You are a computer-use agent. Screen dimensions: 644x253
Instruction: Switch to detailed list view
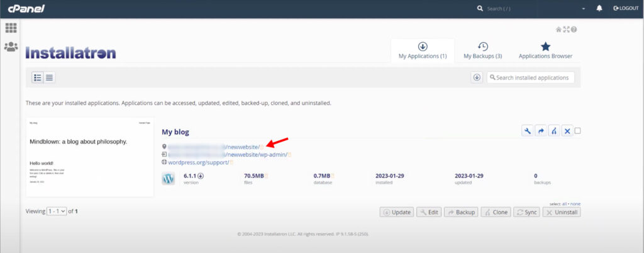38,77
